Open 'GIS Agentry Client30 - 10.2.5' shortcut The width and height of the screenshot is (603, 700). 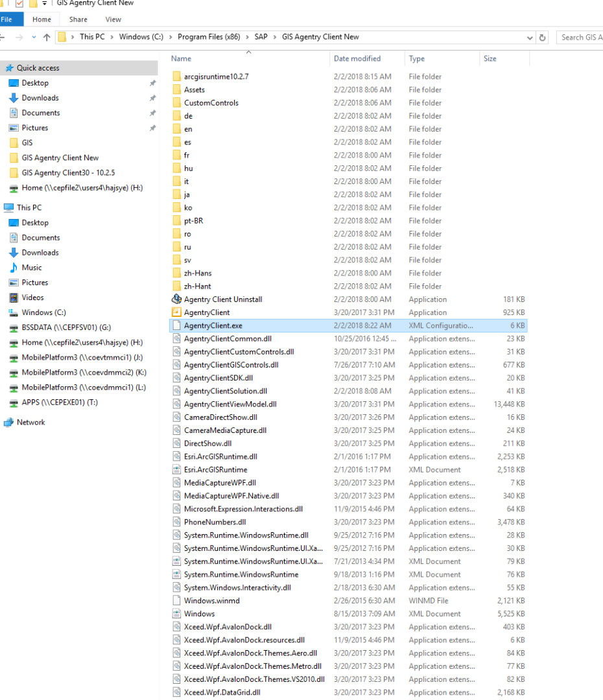(68, 173)
